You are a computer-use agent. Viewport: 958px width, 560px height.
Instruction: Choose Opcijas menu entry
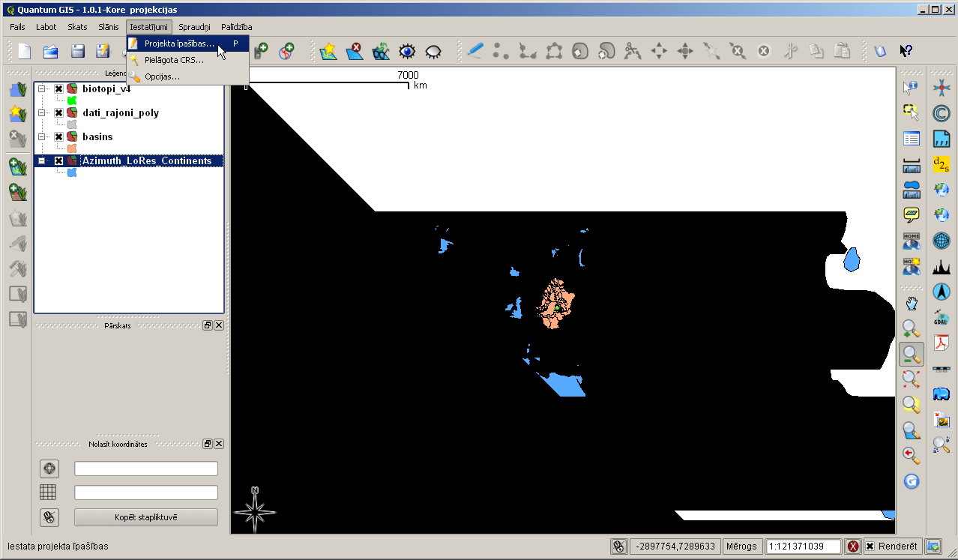point(187,76)
